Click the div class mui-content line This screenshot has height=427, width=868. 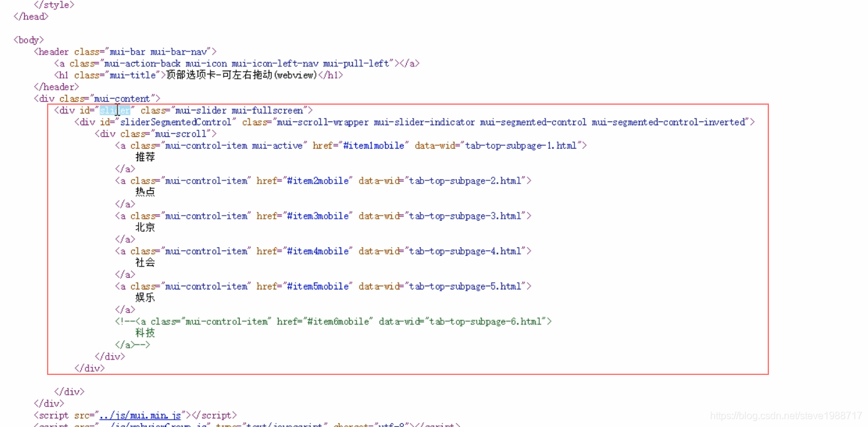97,99
